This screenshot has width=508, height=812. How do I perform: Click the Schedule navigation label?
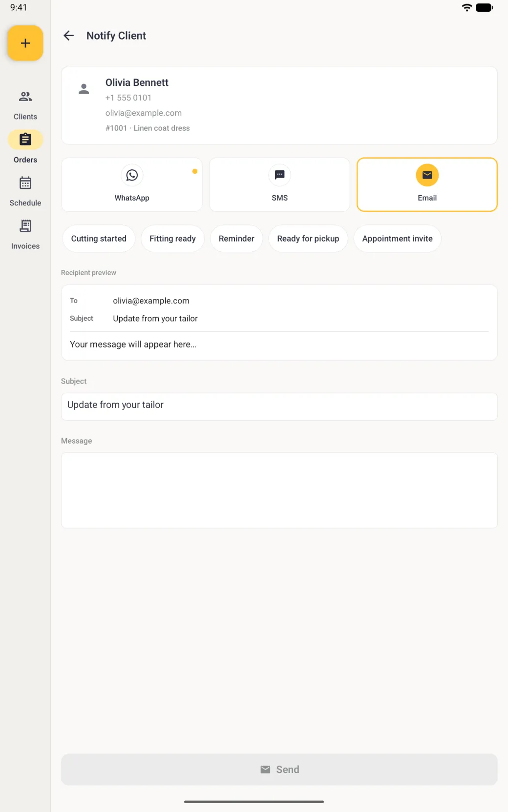point(25,203)
